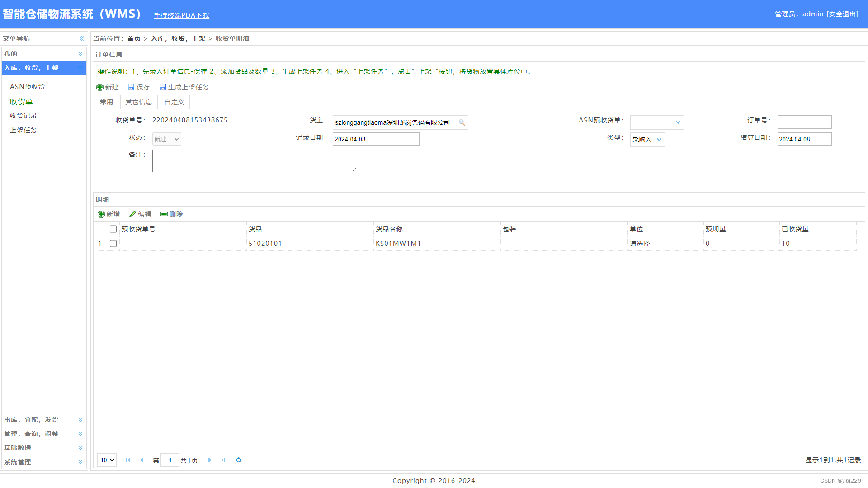Click the 生成上架任务 icon
868x488 pixels.
click(x=163, y=87)
